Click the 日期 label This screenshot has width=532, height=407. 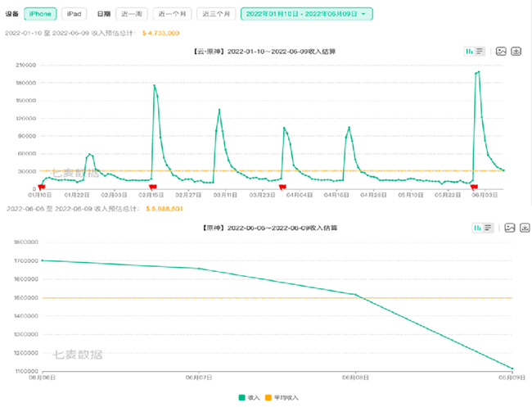coord(104,14)
